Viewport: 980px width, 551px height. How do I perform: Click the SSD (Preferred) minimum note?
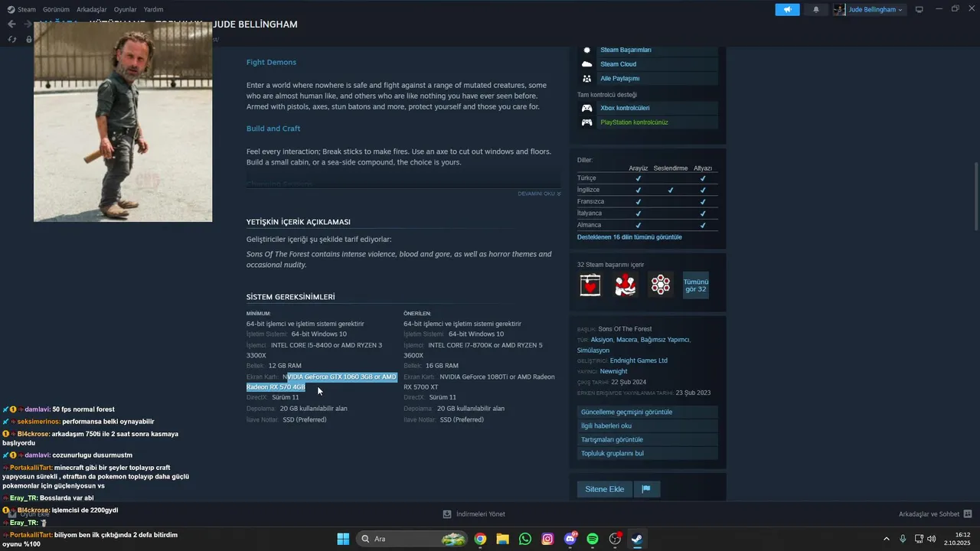click(x=305, y=420)
